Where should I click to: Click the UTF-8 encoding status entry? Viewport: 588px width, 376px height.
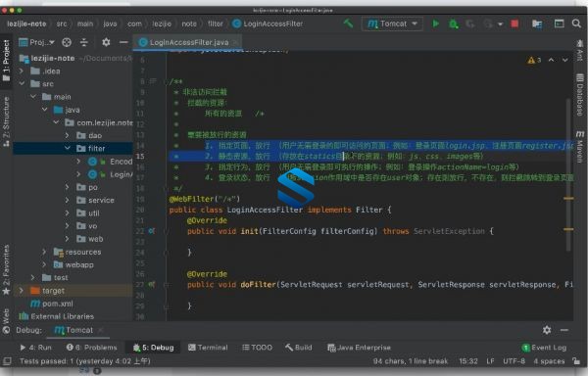514,361
